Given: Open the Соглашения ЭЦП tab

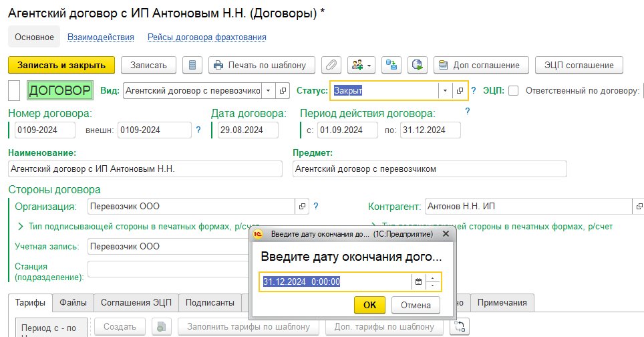Looking at the screenshot, I should pyautogui.click(x=136, y=303).
